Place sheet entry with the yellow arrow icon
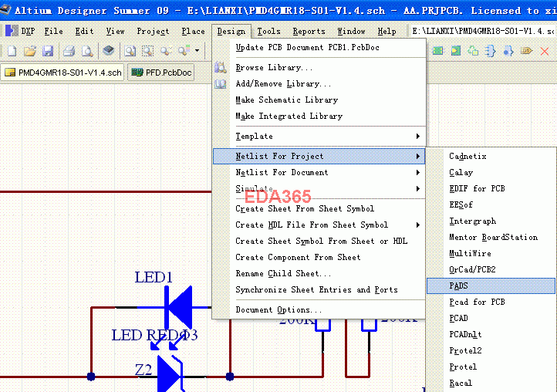Viewport: 557px width, 392px height. click(456, 51)
